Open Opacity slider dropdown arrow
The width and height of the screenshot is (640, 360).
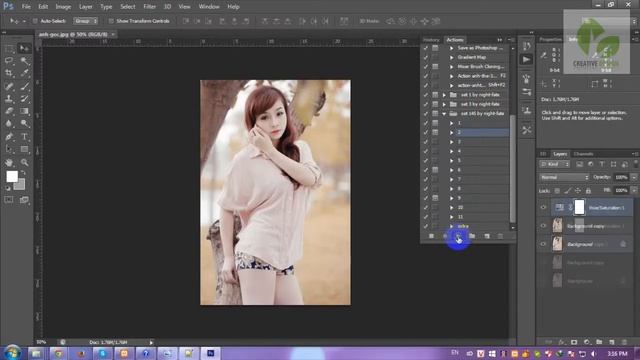pos(634,178)
